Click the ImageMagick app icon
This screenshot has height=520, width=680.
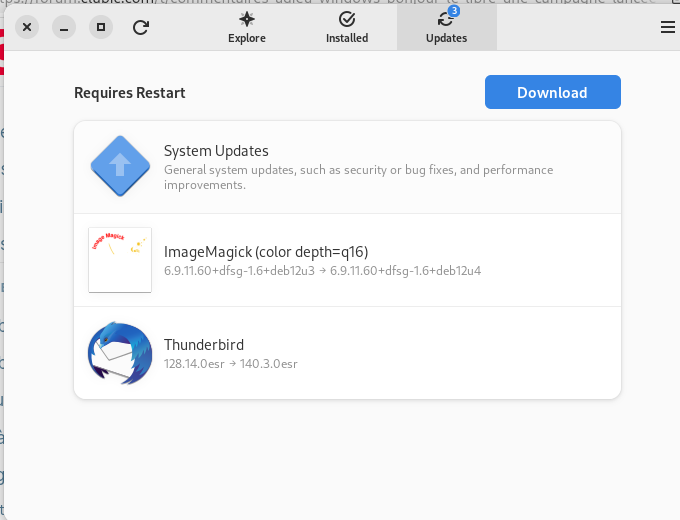click(120, 260)
